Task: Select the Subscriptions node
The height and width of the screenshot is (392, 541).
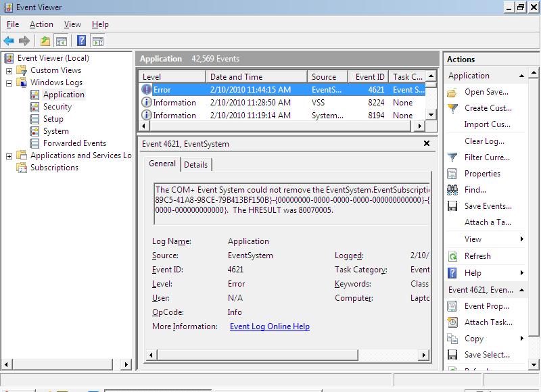Action: click(54, 168)
